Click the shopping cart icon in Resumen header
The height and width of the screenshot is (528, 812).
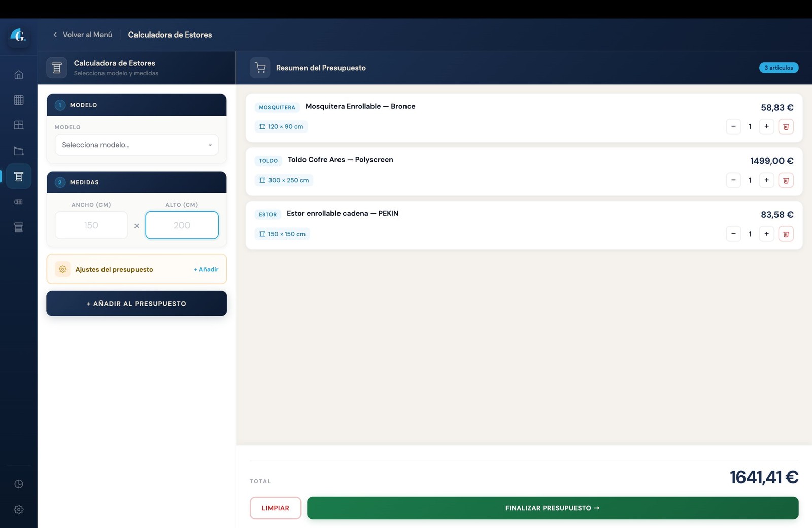click(260, 68)
